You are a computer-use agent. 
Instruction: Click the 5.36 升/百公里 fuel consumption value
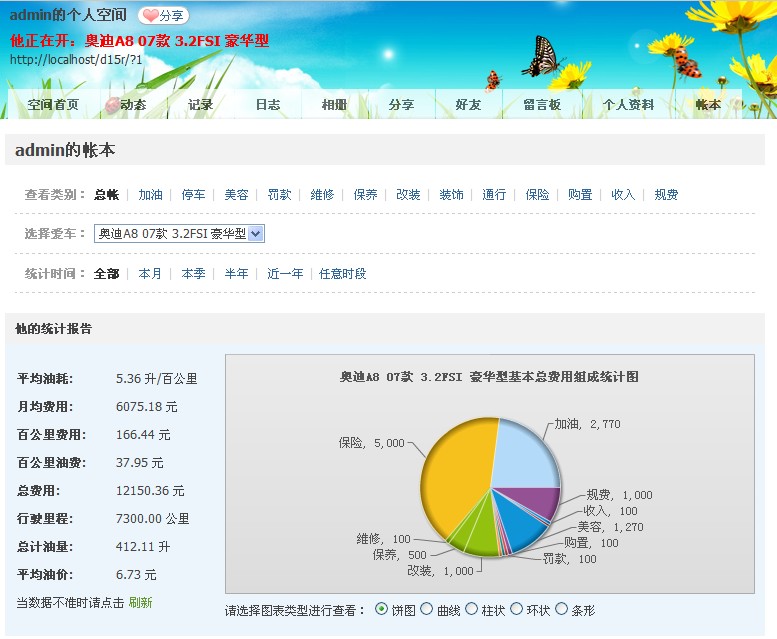pos(157,378)
